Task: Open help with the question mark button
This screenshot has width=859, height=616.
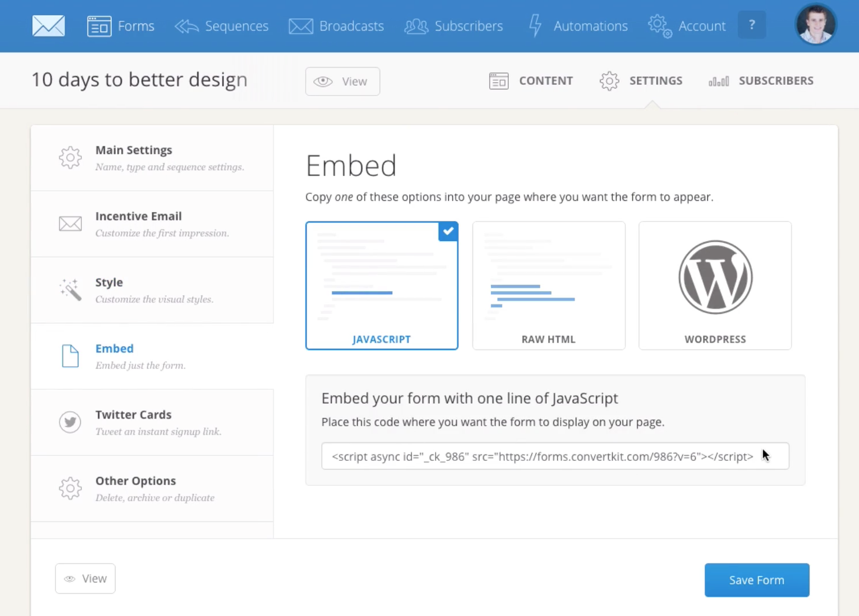Action: tap(752, 25)
